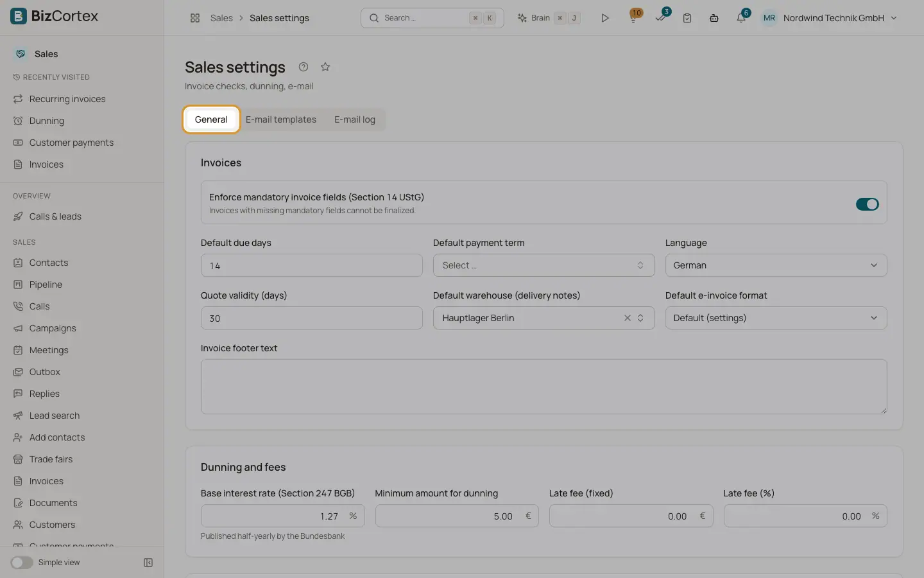
Task: Click the Search box
Action: (x=432, y=18)
